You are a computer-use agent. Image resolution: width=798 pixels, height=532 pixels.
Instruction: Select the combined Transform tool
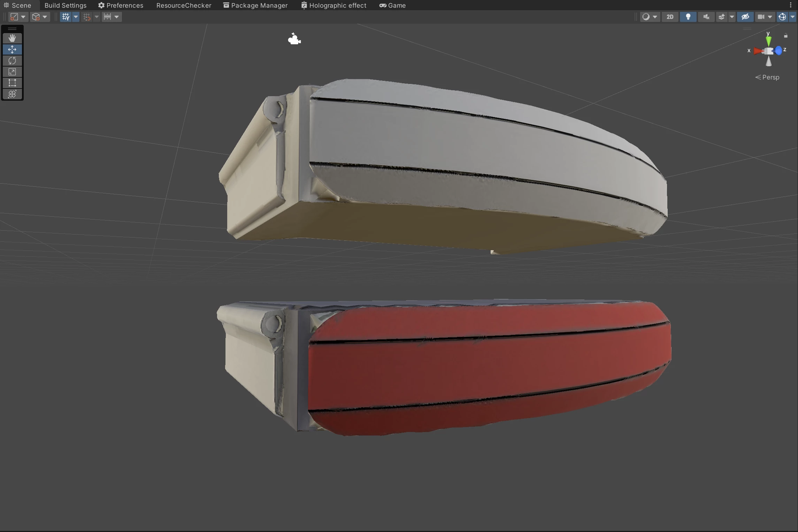point(12,94)
